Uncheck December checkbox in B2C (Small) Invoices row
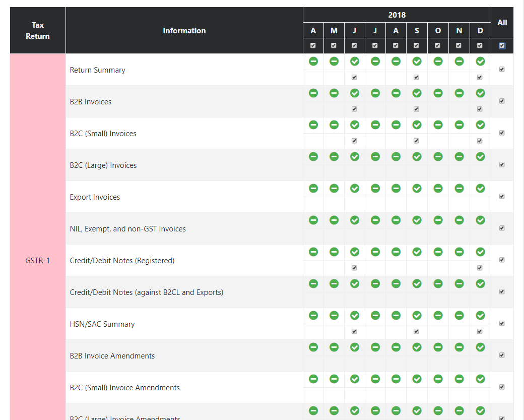Screen dimensions: 524x420 [x=480, y=141]
